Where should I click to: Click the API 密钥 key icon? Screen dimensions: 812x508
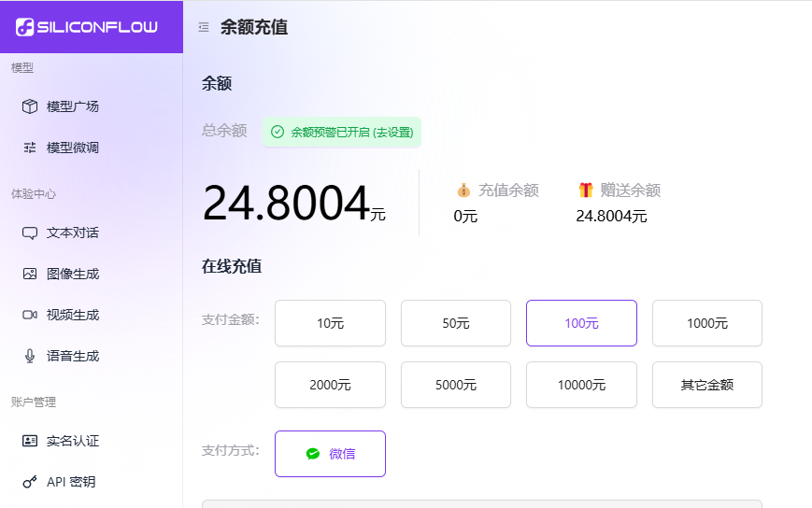coord(30,482)
